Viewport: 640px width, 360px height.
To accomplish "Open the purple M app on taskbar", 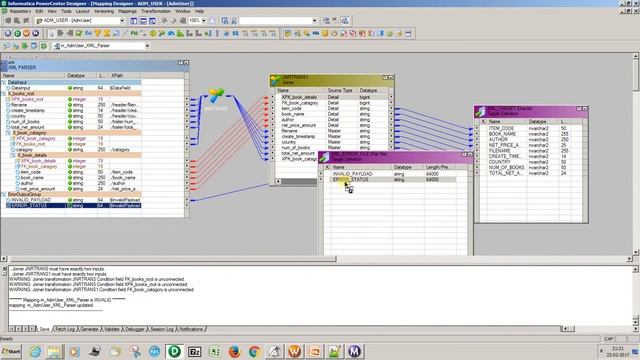I will (354, 351).
